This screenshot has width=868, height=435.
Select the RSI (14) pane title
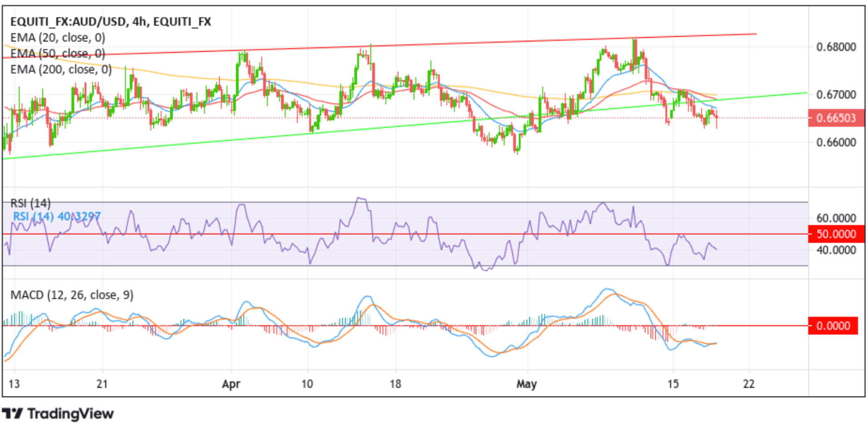[x=30, y=203]
